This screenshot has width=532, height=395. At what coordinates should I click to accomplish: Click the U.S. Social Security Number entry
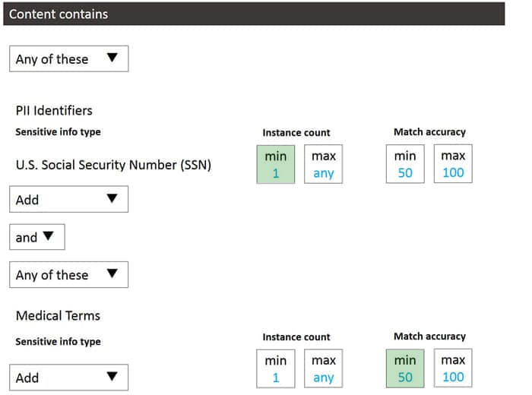[x=113, y=165]
